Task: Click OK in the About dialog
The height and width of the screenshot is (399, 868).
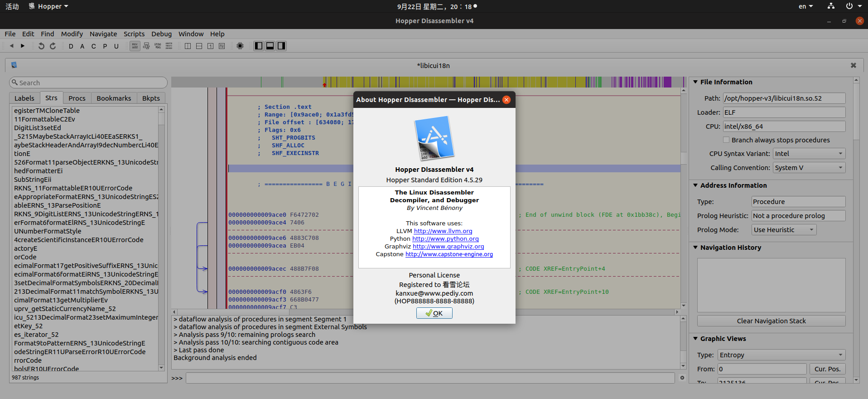Action: [x=434, y=313]
